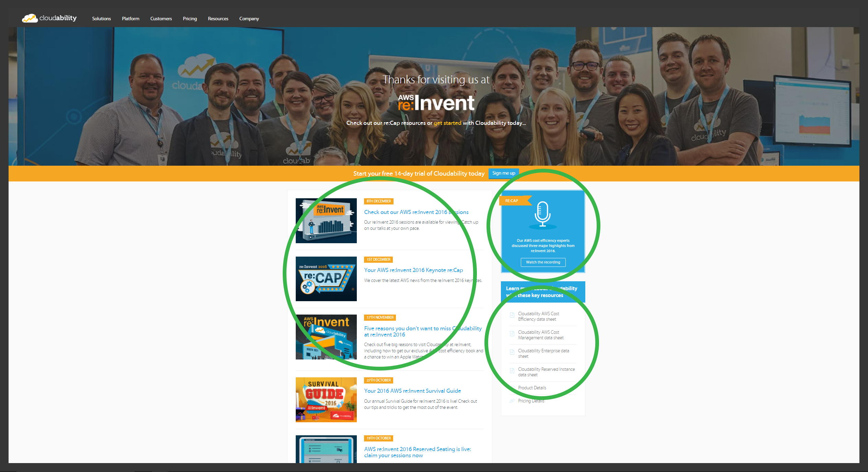Click download icon beside AWS Cost Efficiency data sheet
Viewport: 868px width, 472px height.
[x=512, y=315]
